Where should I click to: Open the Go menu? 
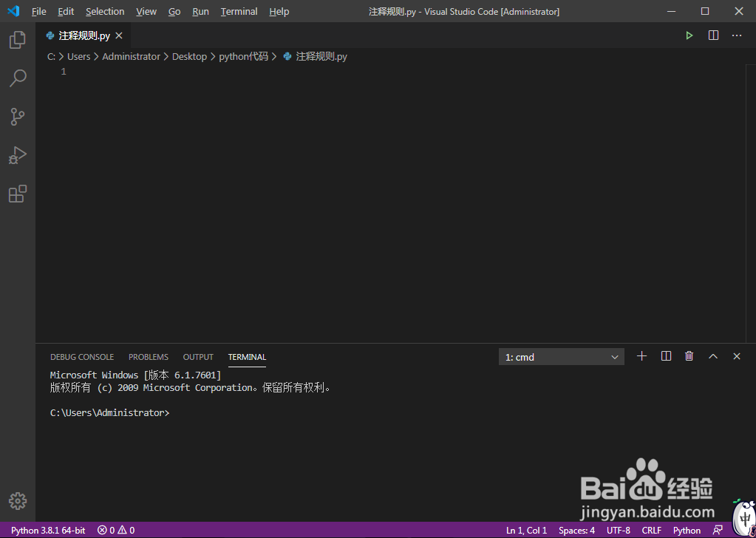174,11
